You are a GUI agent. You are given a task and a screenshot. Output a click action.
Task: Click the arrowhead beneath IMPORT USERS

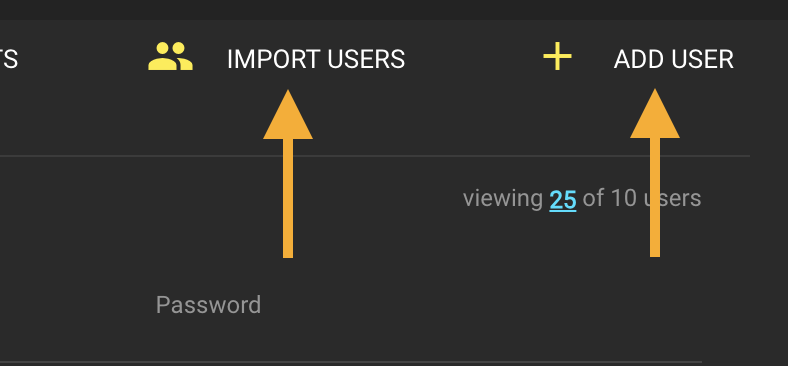288,115
